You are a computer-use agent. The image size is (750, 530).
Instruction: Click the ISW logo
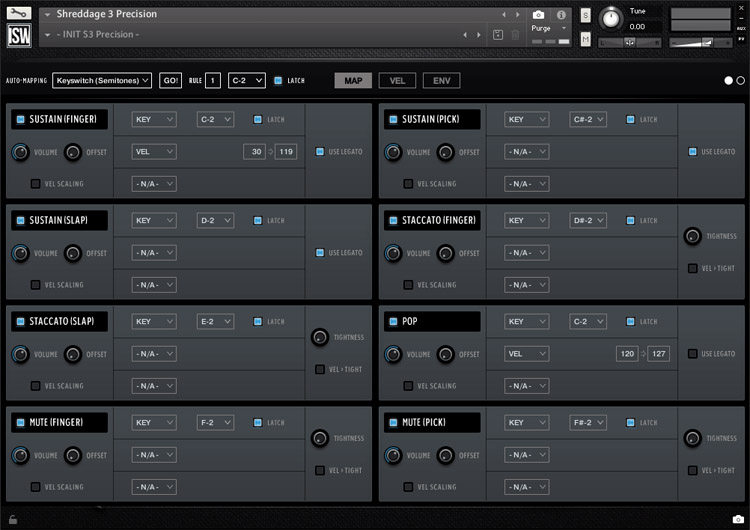19,35
